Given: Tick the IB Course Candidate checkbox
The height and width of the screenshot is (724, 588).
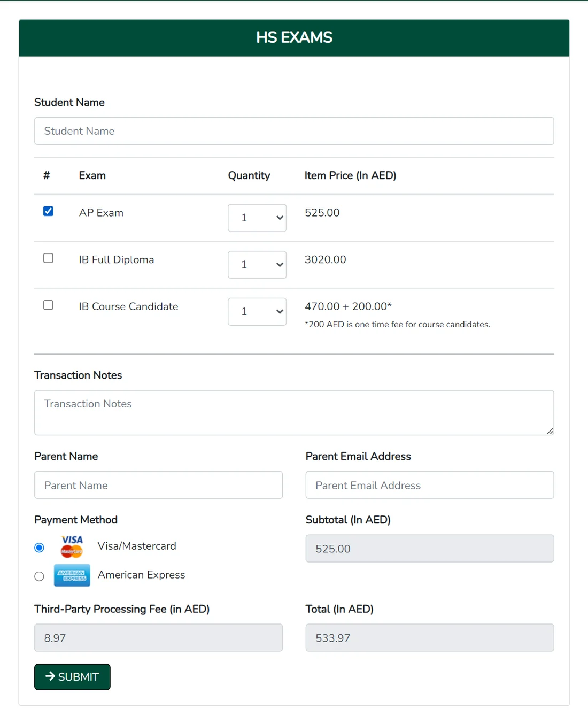Looking at the screenshot, I should 48,305.
